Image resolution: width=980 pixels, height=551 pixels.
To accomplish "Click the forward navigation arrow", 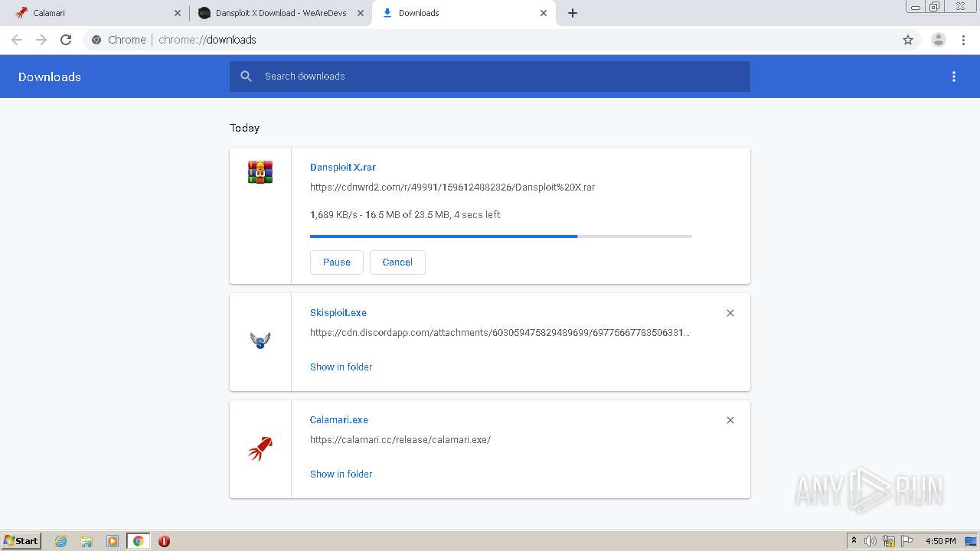I will point(41,40).
